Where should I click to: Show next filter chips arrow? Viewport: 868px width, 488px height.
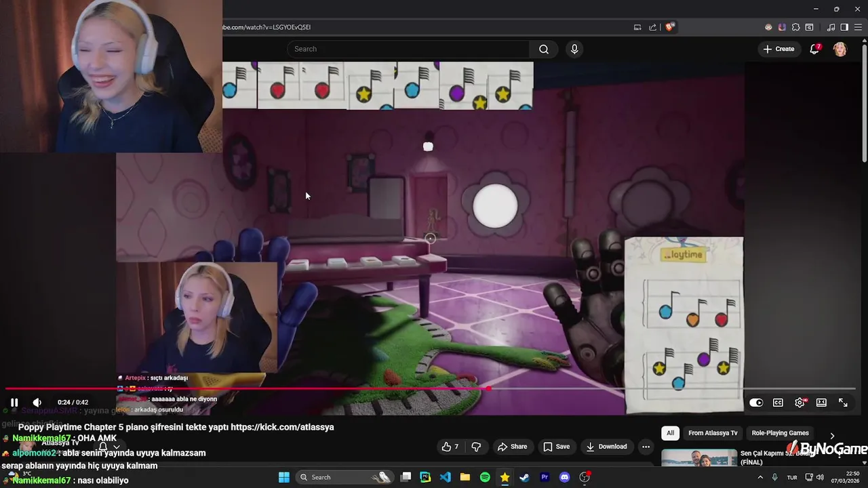coord(832,436)
